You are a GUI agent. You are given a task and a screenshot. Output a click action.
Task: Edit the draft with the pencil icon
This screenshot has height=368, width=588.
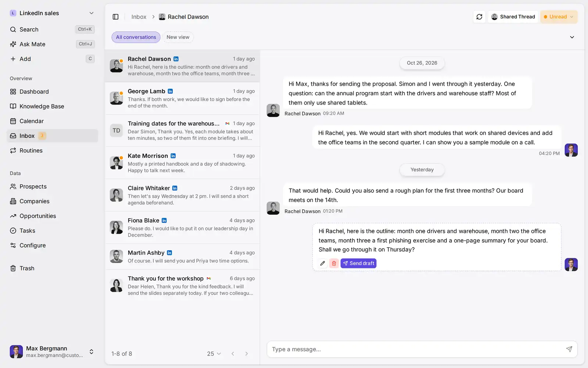tap(323, 263)
